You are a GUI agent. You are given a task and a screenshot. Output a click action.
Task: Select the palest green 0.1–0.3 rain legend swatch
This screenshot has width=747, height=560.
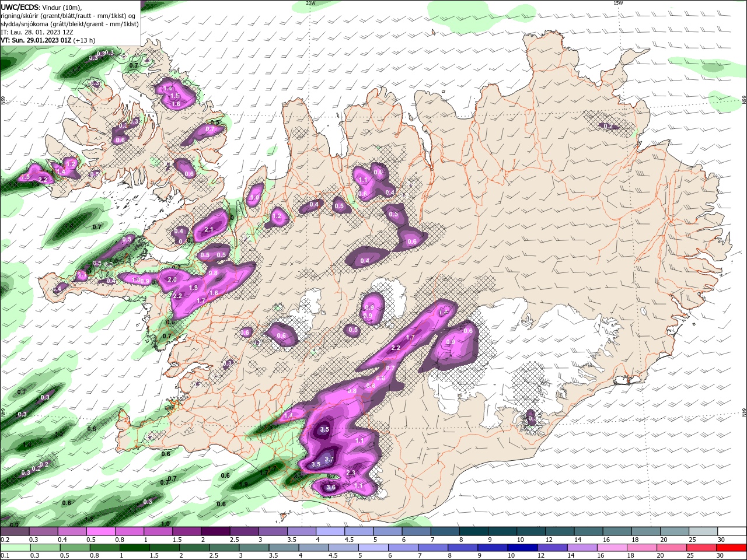[15, 548]
